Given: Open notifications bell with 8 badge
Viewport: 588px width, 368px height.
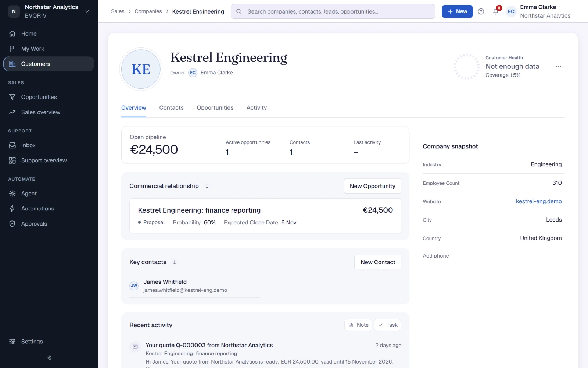Looking at the screenshot, I should (496, 11).
